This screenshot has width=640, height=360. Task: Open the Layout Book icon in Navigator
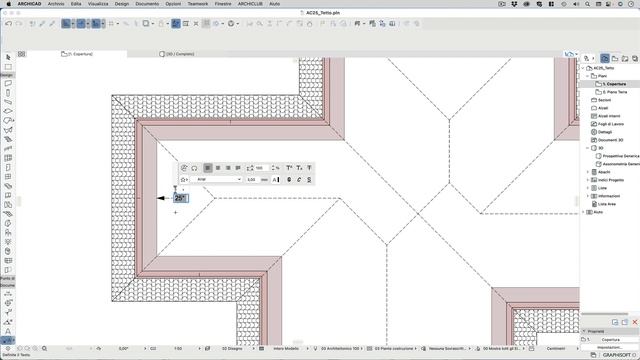pos(625,58)
